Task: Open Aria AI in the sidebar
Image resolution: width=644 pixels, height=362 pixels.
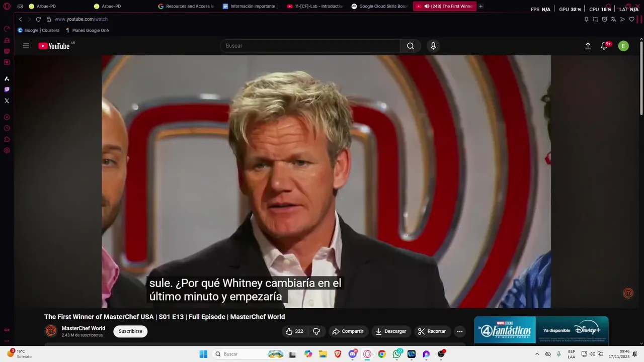Action: [7, 78]
